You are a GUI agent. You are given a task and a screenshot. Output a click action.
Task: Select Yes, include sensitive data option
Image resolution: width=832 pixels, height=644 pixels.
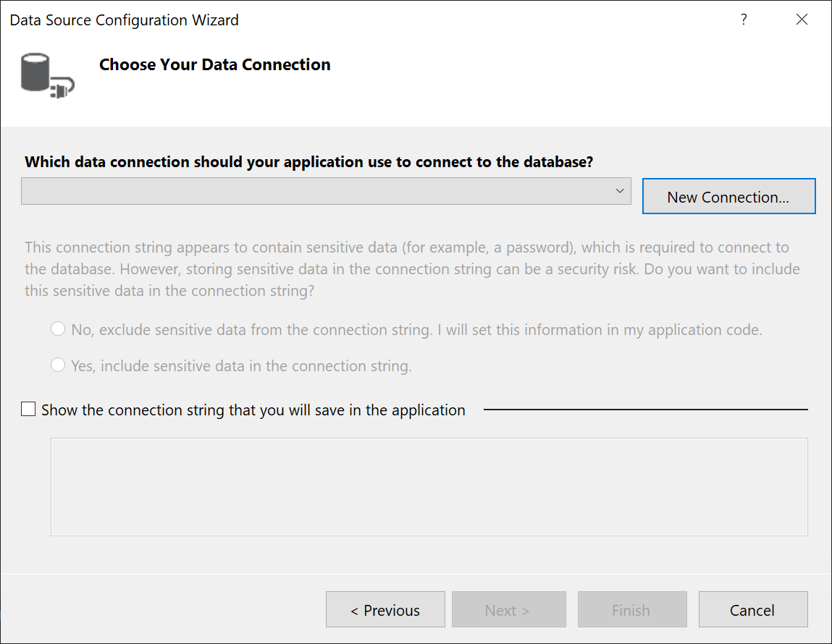[58, 366]
